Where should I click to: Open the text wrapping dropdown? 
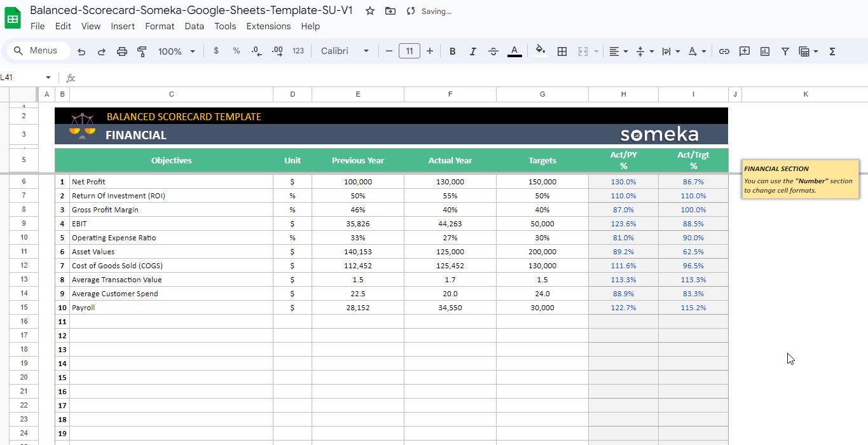click(670, 51)
